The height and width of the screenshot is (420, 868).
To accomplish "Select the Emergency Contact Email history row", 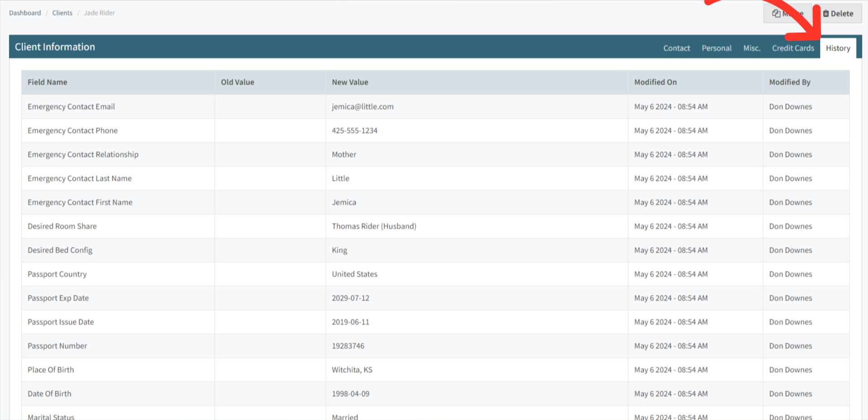I will pyautogui.click(x=271, y=107).
